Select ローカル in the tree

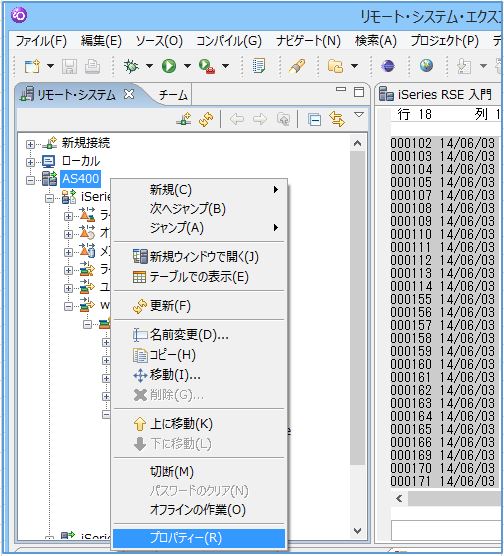click(x=81, y=161)
